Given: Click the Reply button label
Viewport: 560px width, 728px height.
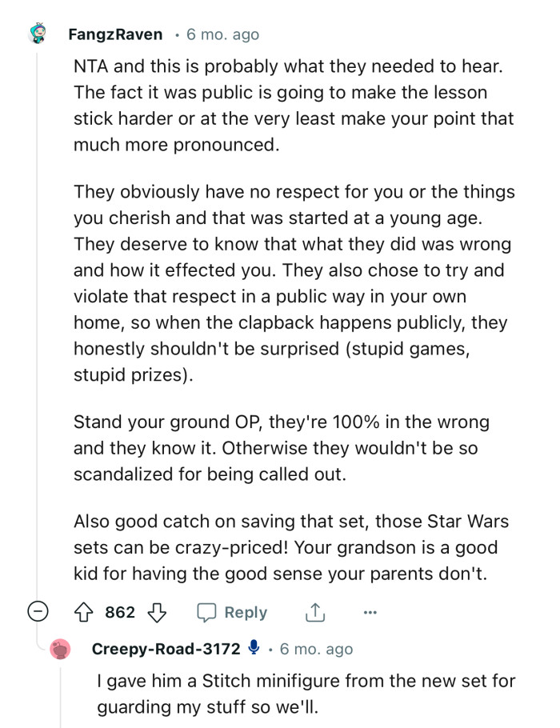Looking at the screenshot, I should click(x=246, y=613).
